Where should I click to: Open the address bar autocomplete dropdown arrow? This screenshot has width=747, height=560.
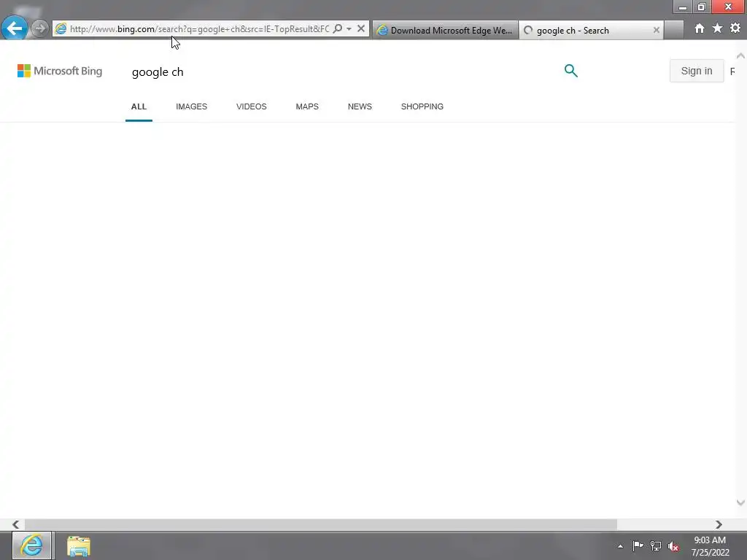click(349, 28)
